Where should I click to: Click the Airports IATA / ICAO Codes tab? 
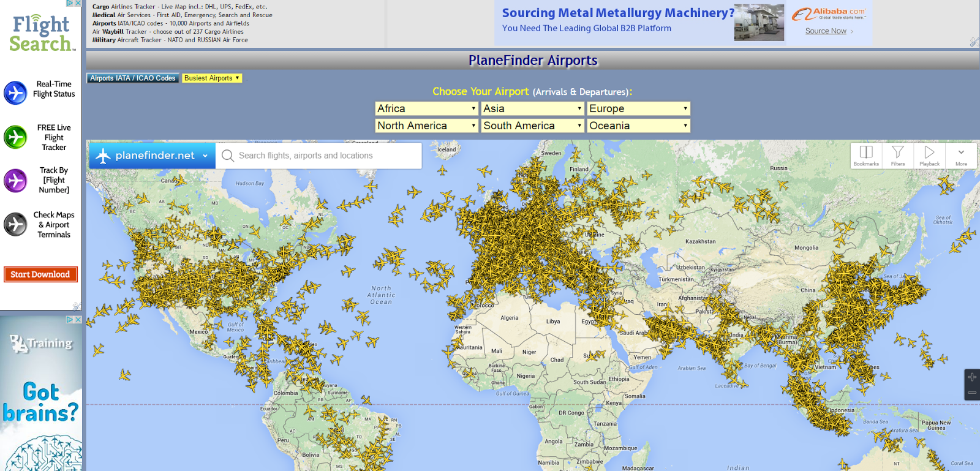133,78
